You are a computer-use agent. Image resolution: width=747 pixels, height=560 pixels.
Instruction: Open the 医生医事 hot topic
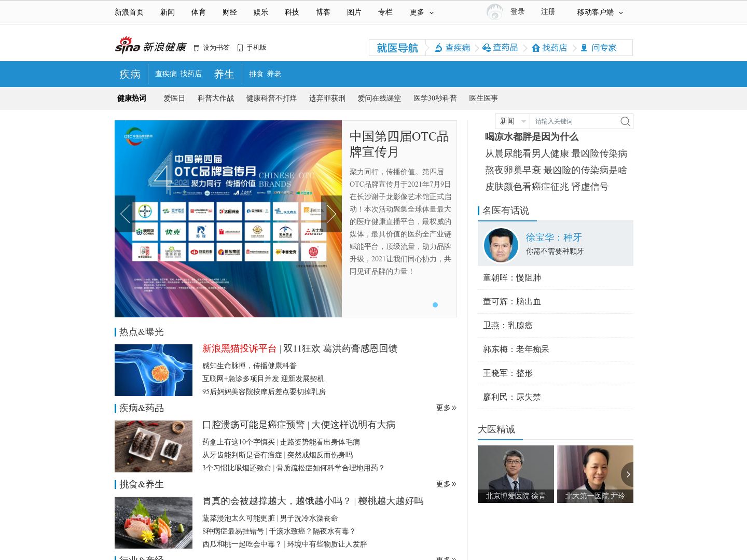pyautogui.click(x=483, y=98)
